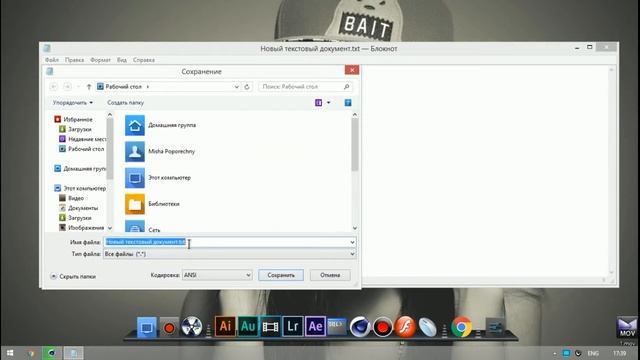Launch Adobe Audition dock icon
The height and width of the screenshot is (360, 640).
pos(248,326)
